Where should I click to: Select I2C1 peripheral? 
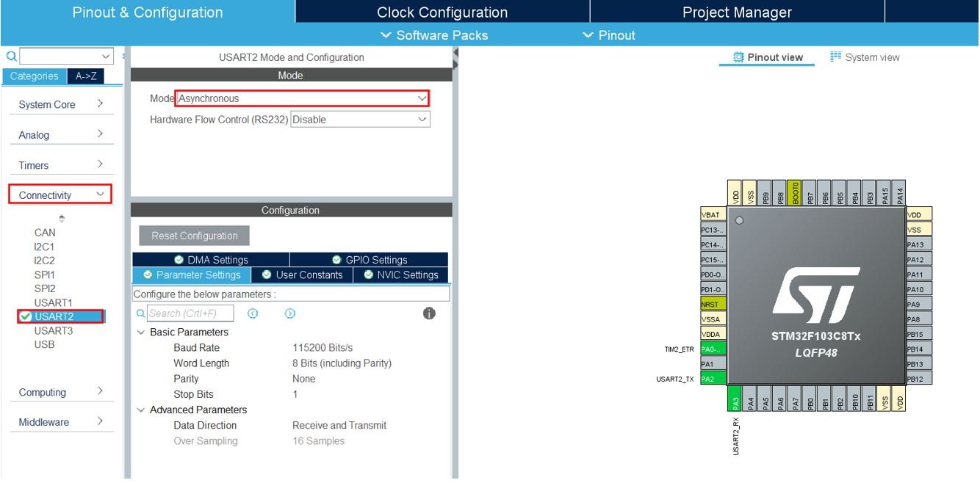click(x=44, y=247)
